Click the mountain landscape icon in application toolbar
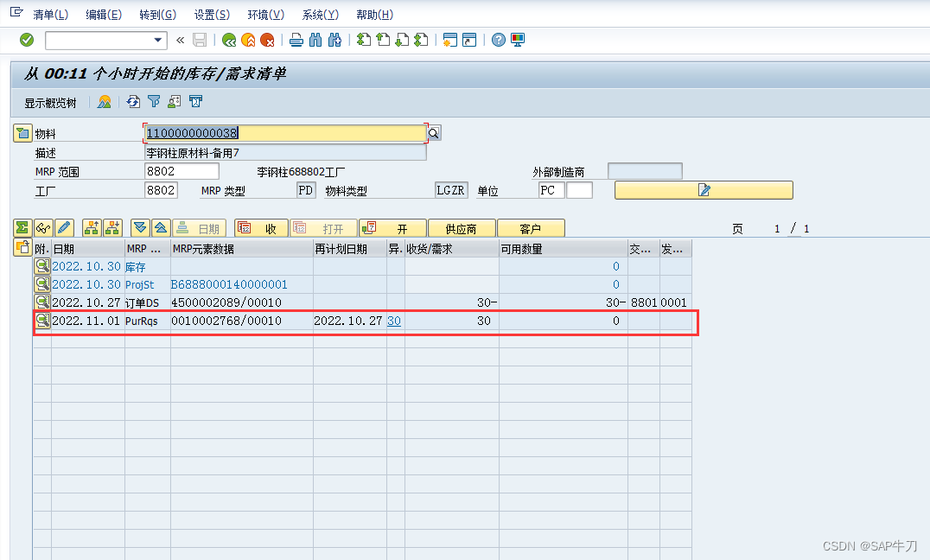 click(105, 102)
